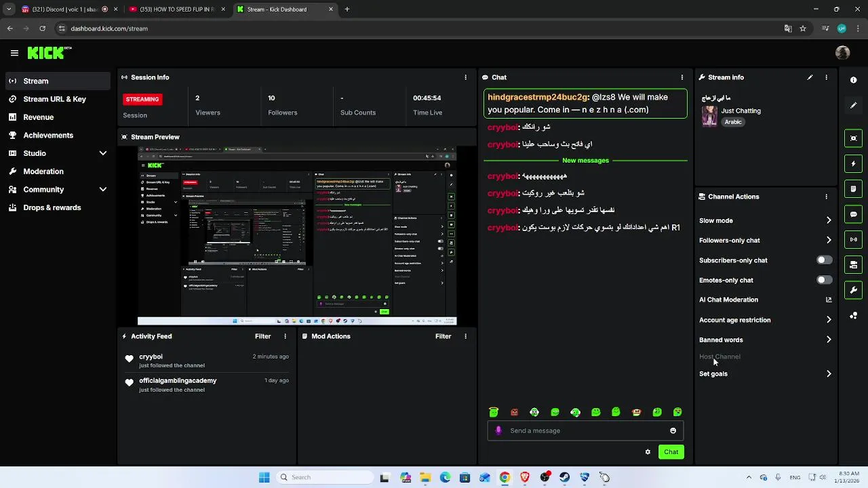Toggle the channel actions widget icon
The height and width of the screenshot is (488, 868).
854,264
